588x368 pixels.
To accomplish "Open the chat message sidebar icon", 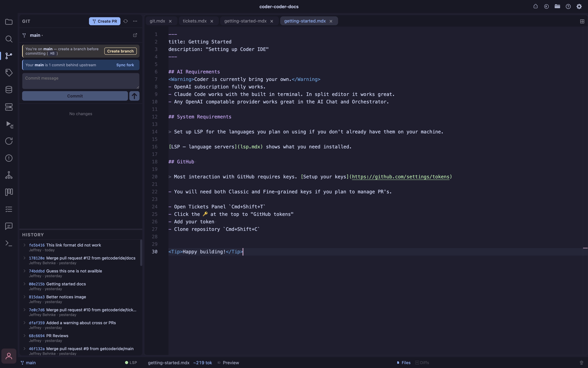I will pyautogui.click(x=9, y=226).
